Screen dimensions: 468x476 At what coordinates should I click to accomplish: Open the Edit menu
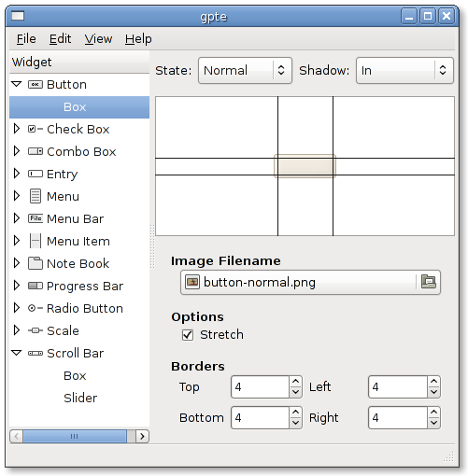pos(60,39)
